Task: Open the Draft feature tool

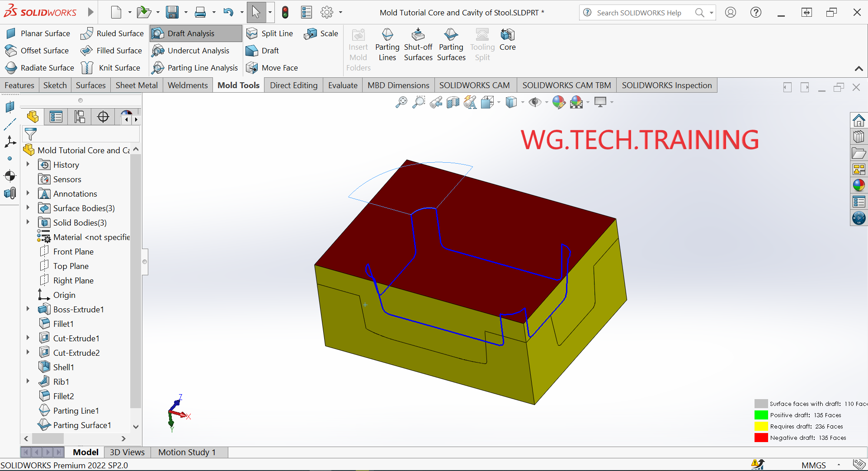Action: tap(262, 51)
